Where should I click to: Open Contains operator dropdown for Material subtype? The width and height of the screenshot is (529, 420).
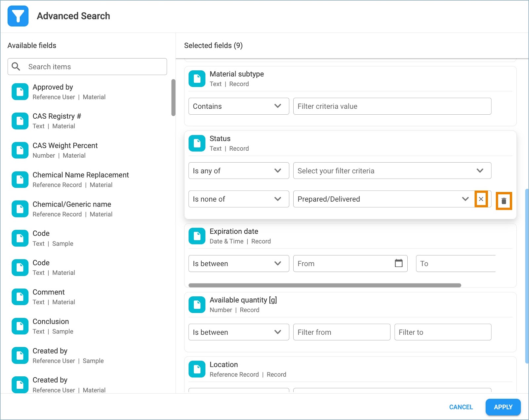(239, 106)
